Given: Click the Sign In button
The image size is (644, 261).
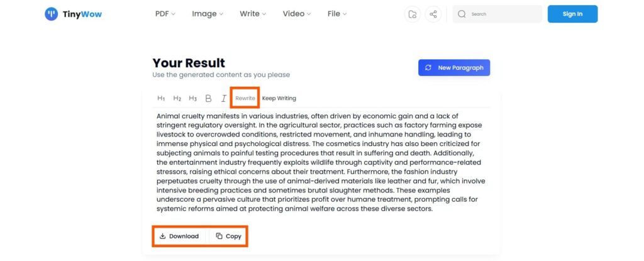Looking at the screenshot, I should (572, 14).
